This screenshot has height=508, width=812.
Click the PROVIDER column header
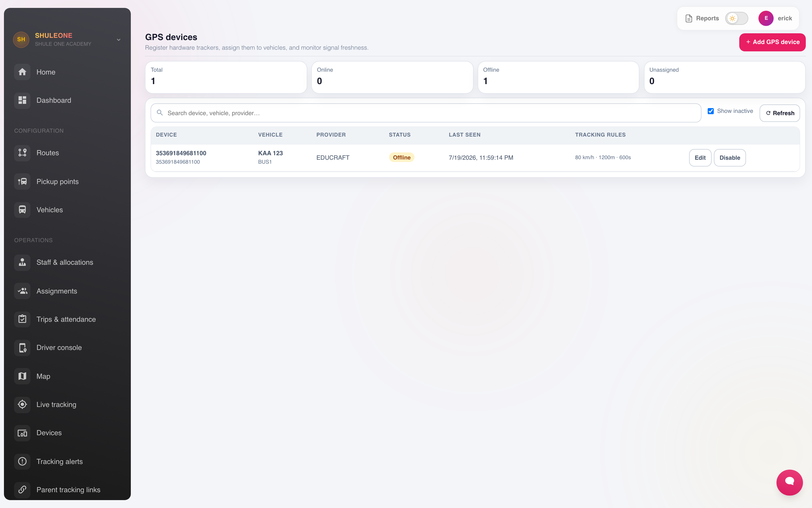pyautogui.click(x=331, y=135)
